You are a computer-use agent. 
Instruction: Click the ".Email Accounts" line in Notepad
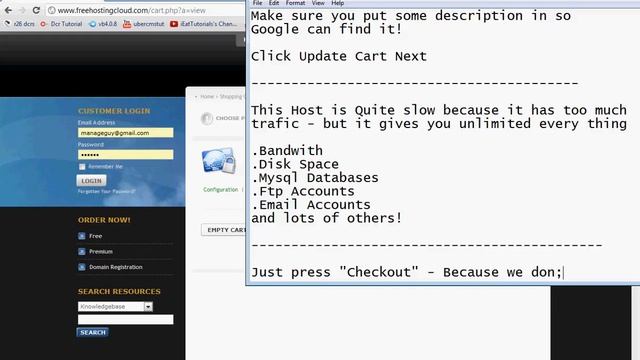point(311,204)
